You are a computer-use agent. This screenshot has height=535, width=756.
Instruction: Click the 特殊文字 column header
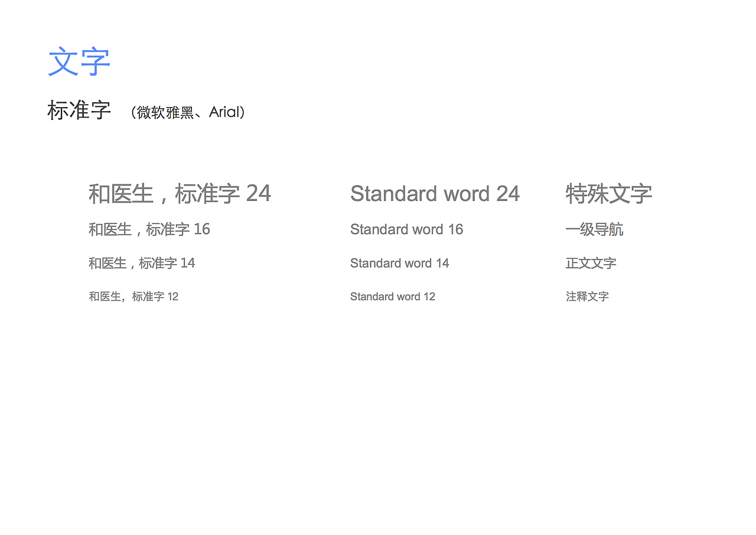(x=609, y=193)
